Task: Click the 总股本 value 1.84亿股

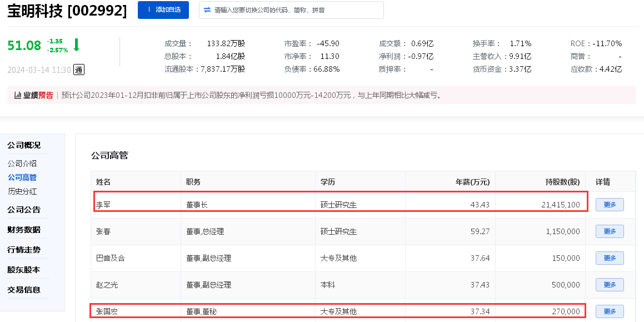Action: [231, 56]
